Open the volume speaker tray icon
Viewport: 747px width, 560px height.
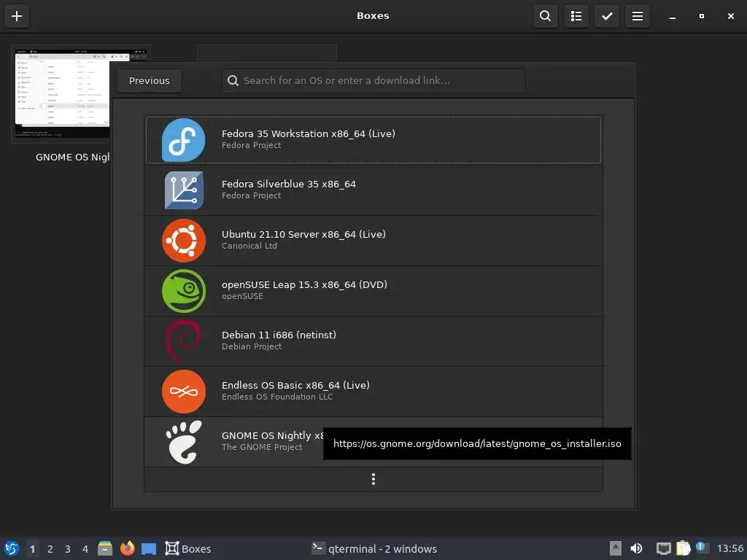point(636,548)
